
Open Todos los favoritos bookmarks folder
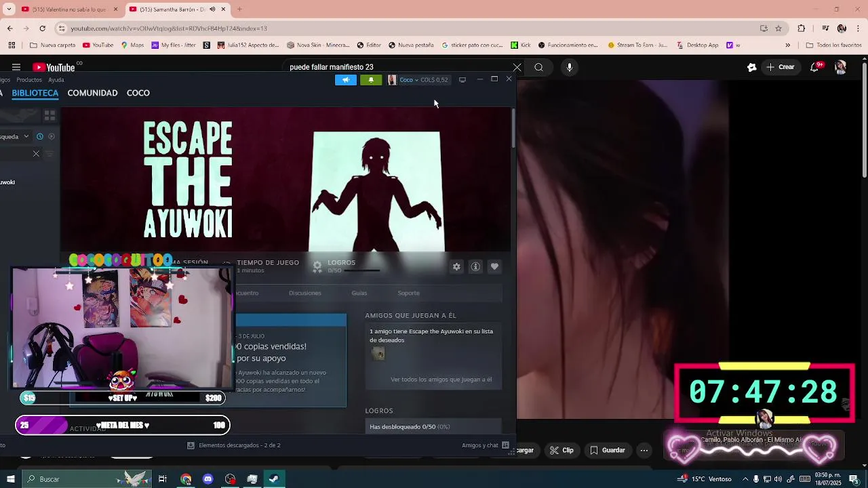(833, 45)
